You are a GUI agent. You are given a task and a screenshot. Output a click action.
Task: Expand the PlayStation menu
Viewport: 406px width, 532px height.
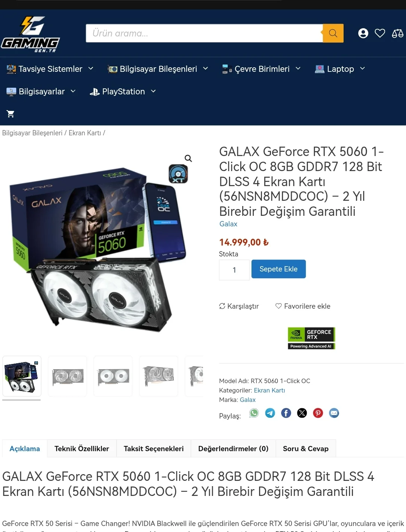(123, 91)
